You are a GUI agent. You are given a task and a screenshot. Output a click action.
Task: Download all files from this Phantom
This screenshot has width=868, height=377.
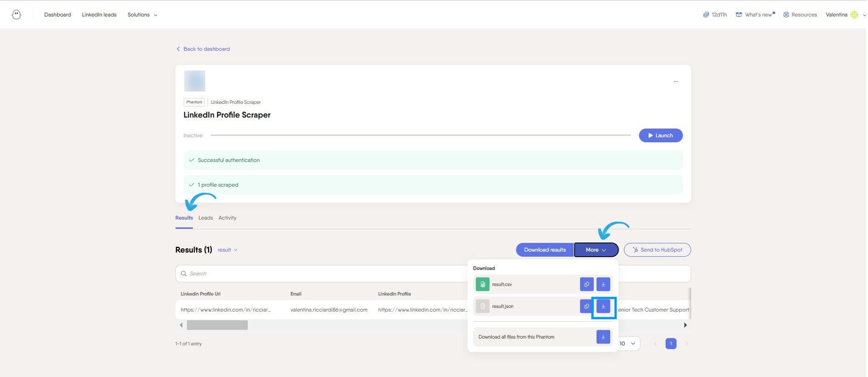603,337
